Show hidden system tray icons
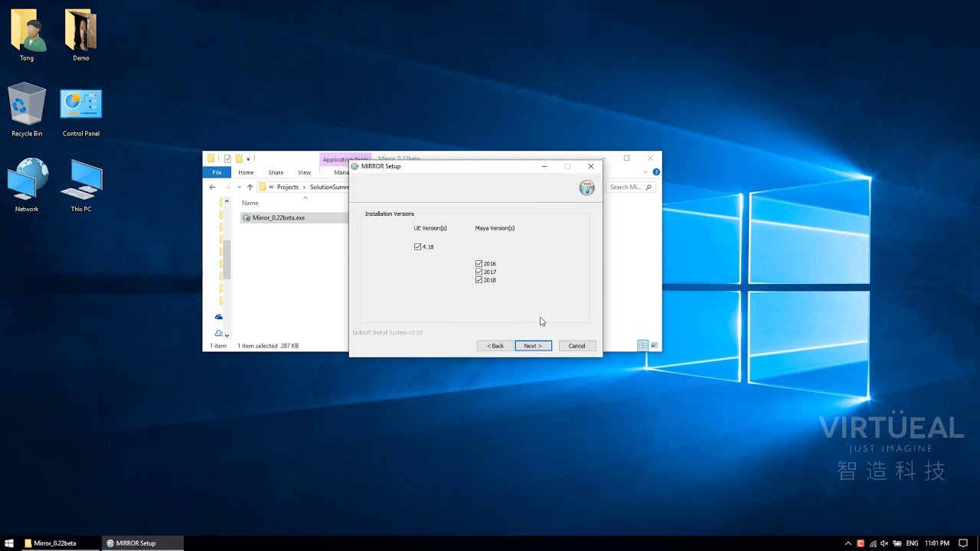The width and height of the screenshot is (980, 551). 848,543
